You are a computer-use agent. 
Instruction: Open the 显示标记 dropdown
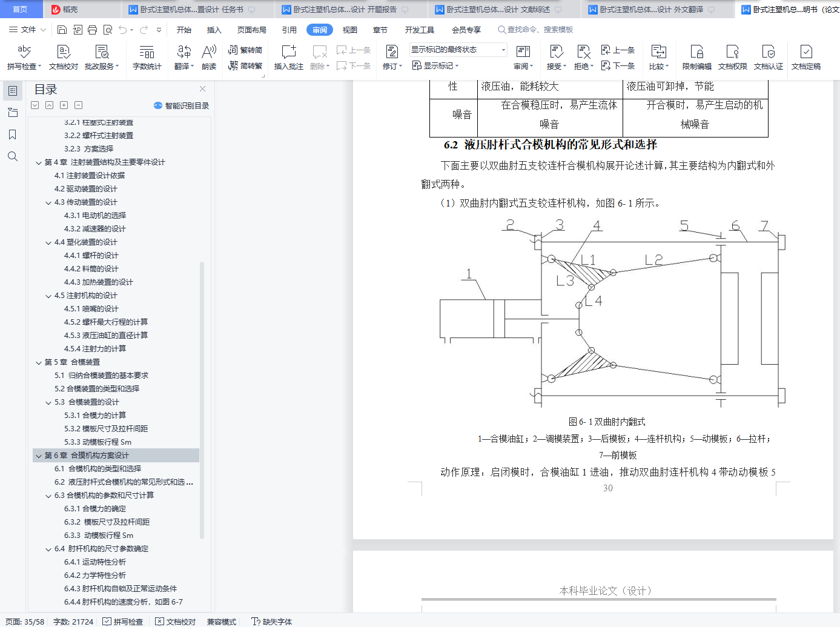[435, 65]
